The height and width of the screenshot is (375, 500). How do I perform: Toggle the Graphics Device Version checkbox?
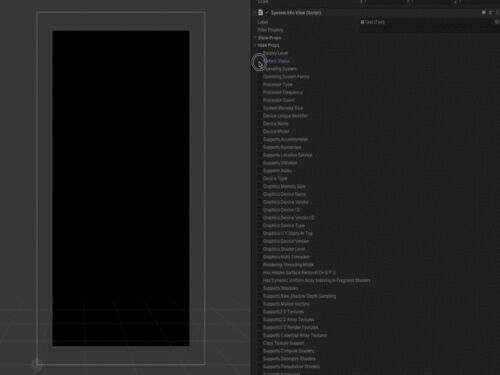260,241
